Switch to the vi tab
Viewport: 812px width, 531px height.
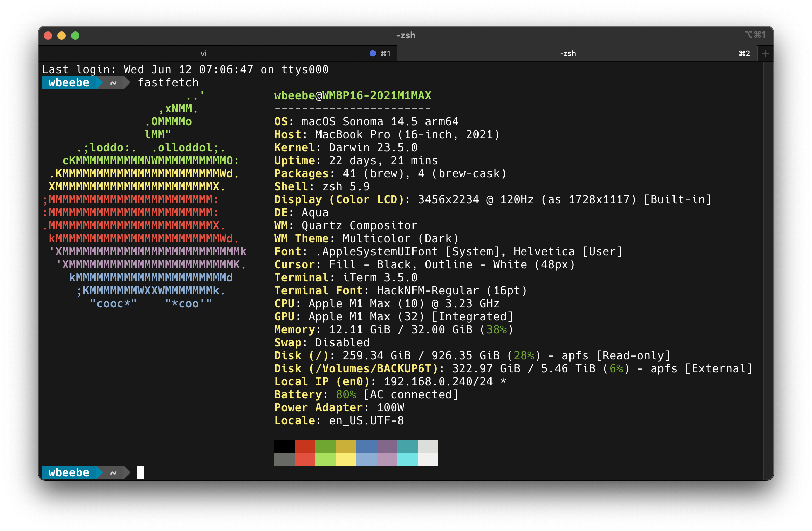(218, 53)
